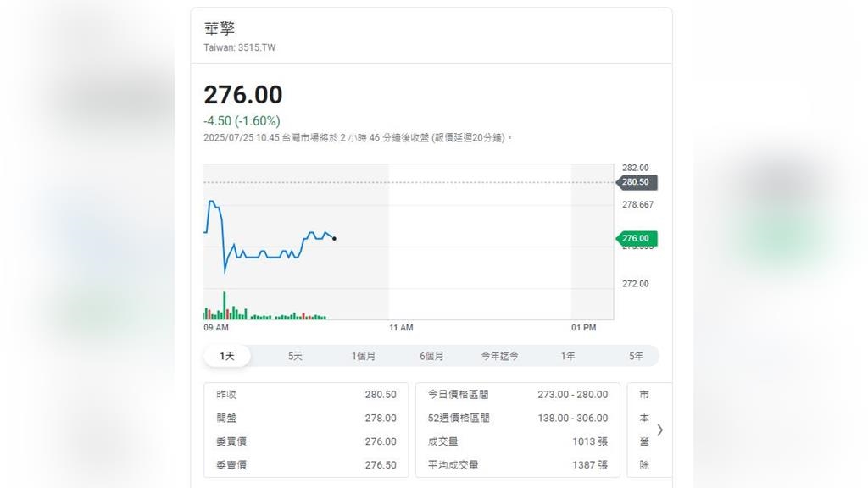The image size is (868, 488).
Task: Click the green 276.00 price label
Action: click(636, 239)
